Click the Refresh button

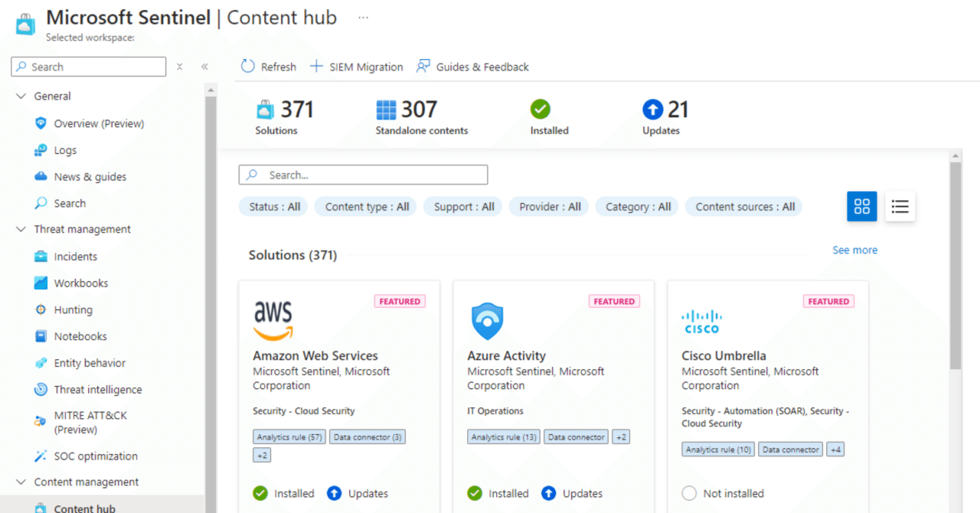pos(267,67)
